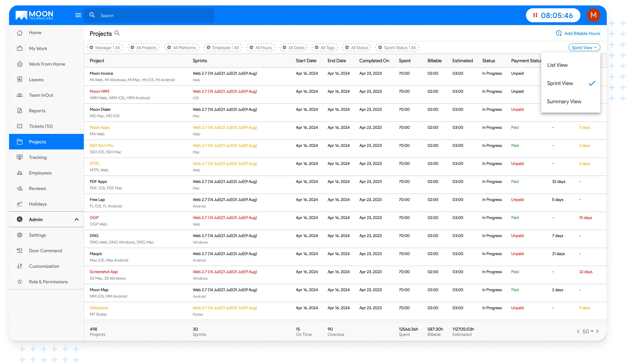Click Add Billable Hours link

tap(582, 33)
